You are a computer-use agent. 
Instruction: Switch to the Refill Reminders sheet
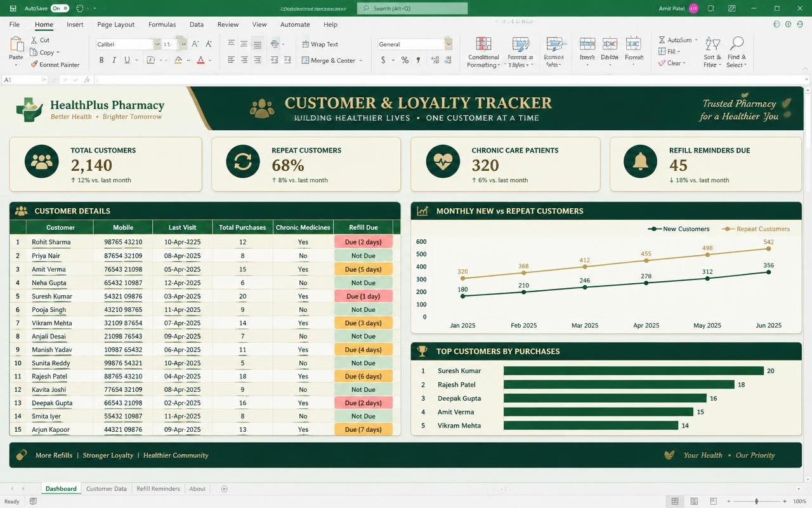[x=158, y=489]
